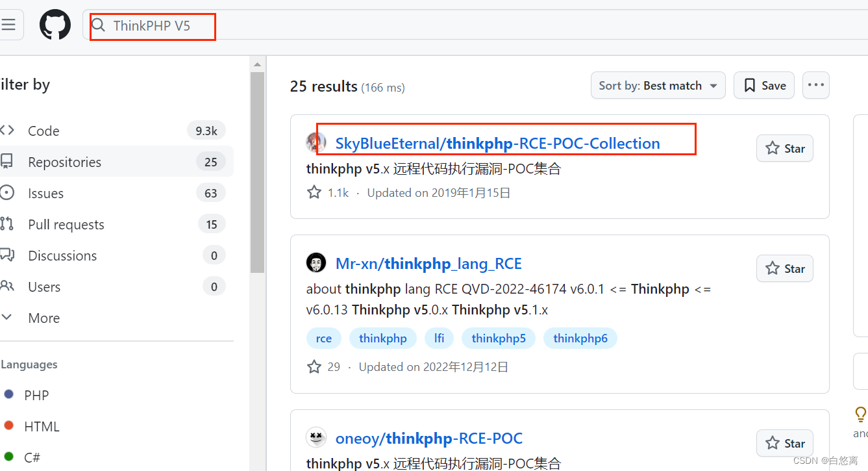
Task: Click the sidebar scrollbar thumb
Action: tap(258, 172)
